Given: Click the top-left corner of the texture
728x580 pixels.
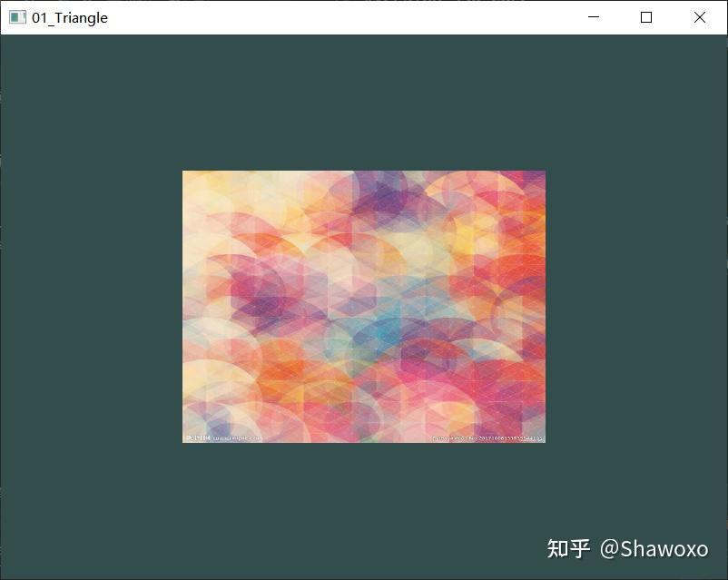Looking at the screenshot, I should pos(186,174).
